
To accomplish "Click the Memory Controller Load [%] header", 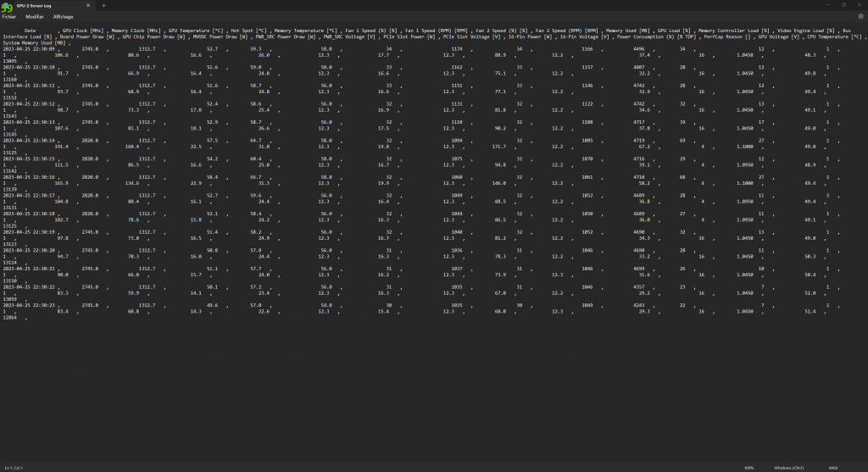I will pos(733,31).
